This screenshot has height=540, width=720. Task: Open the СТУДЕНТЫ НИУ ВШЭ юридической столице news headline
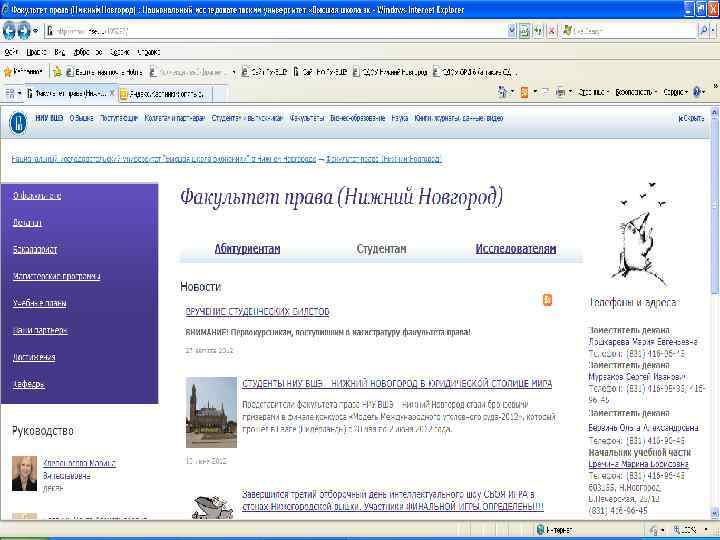397,383
